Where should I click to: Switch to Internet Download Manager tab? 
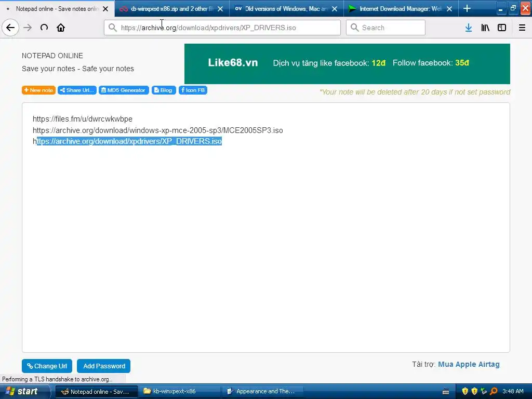pyautogui.click(x=401, y=8)
